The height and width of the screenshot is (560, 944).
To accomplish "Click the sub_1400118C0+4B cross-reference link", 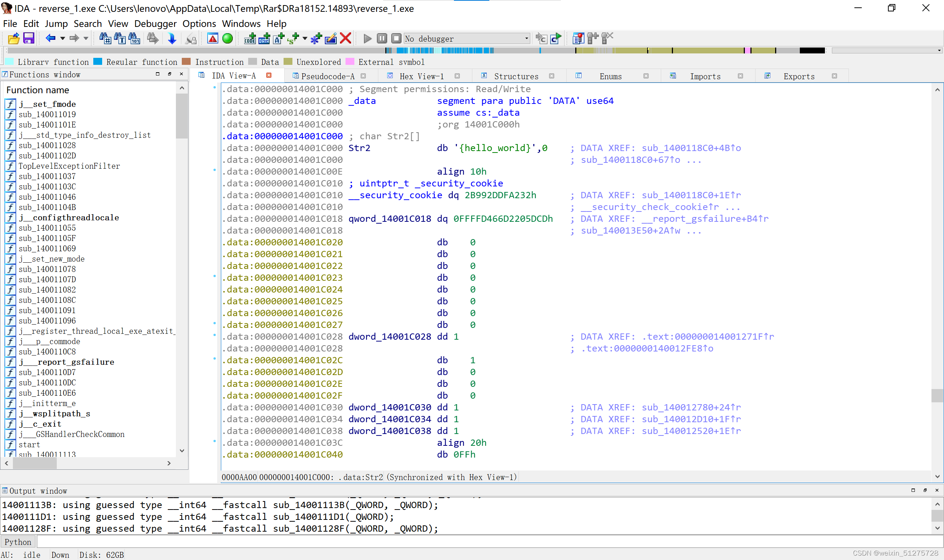I will click(x=691, y=148).
